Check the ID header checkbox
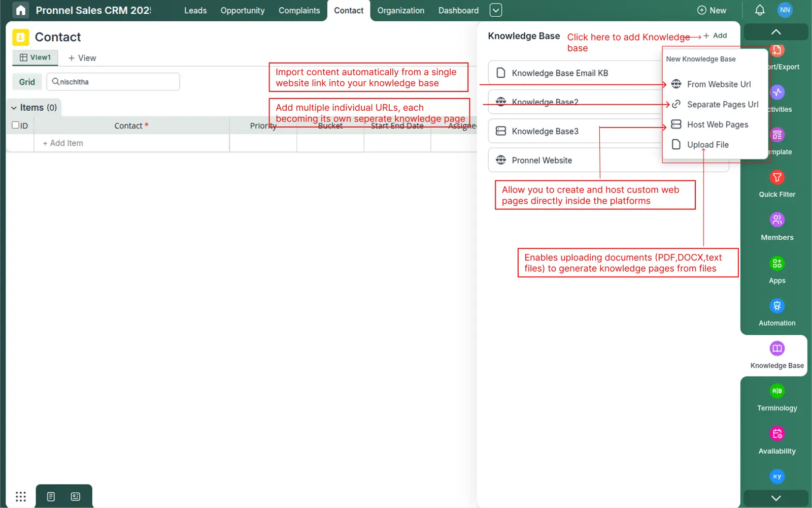The width and height of the screenshot is (812, 508). (x=16, y=125)
